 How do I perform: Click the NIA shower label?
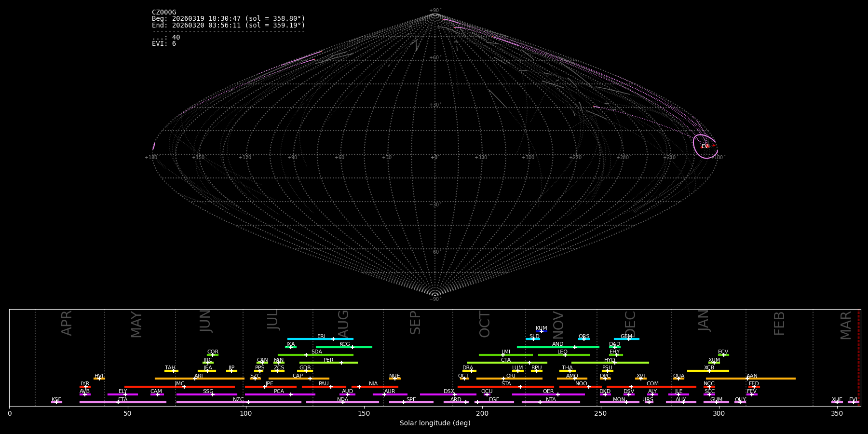[373, 384]
